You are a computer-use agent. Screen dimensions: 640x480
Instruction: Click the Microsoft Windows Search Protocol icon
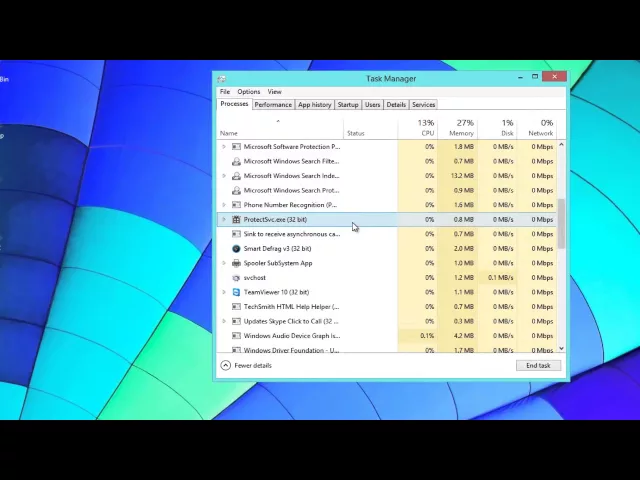[x=236, y=190]
